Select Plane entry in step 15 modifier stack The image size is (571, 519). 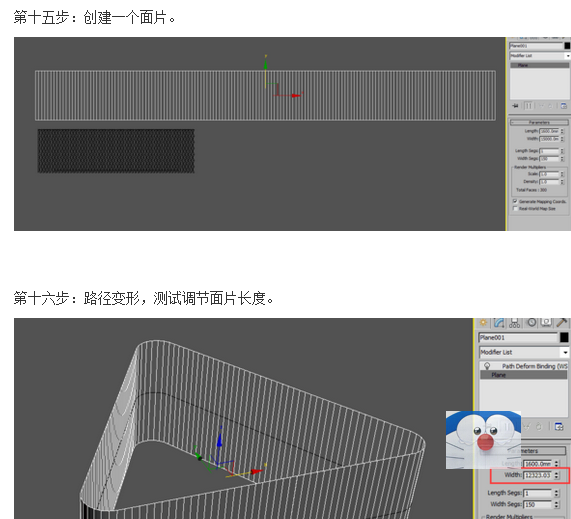point(540,65)
